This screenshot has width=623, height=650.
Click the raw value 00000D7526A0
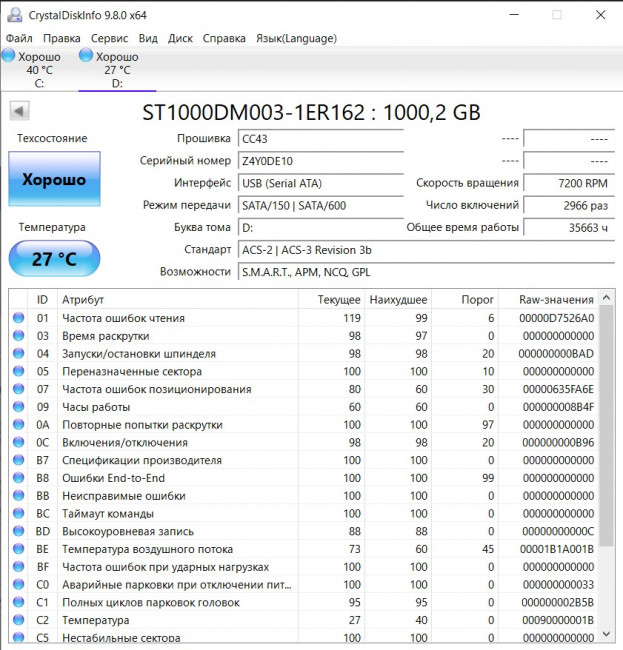(x=557, y=318)
